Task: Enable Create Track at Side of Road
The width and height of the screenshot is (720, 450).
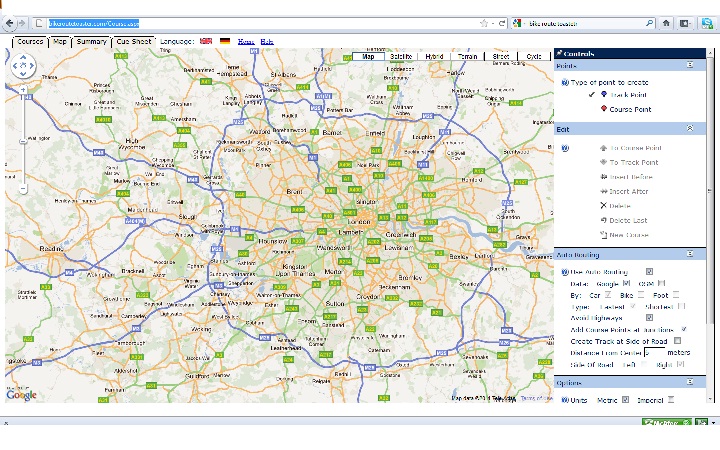Action: [x=677, y=341]
